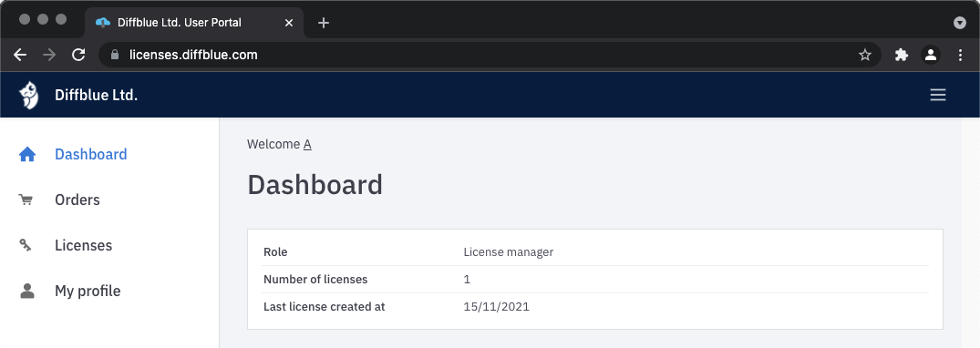Open the Orders sidebar item
This screenshot has width=980, height=348.
click(77, 200)
